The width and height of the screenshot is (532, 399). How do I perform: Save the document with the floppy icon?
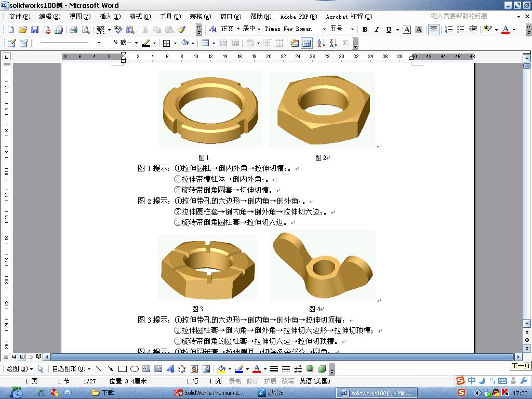(x=35, y=30)
